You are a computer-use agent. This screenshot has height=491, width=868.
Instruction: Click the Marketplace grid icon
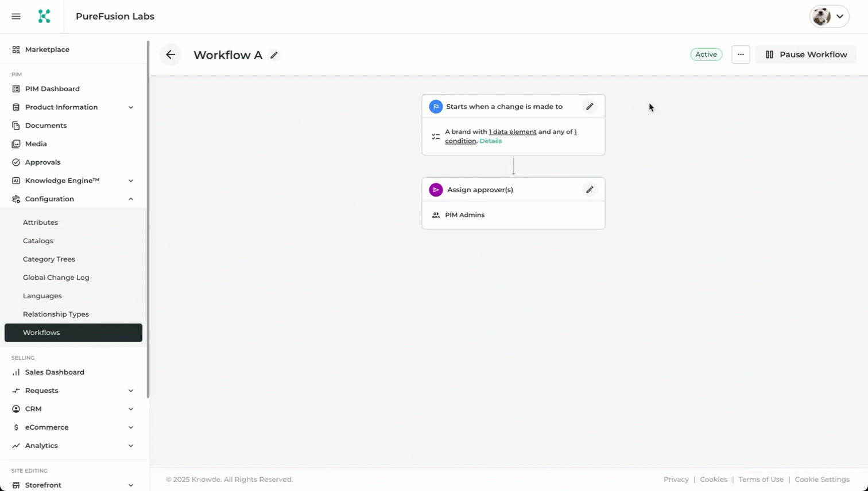(x=16, y=50)
